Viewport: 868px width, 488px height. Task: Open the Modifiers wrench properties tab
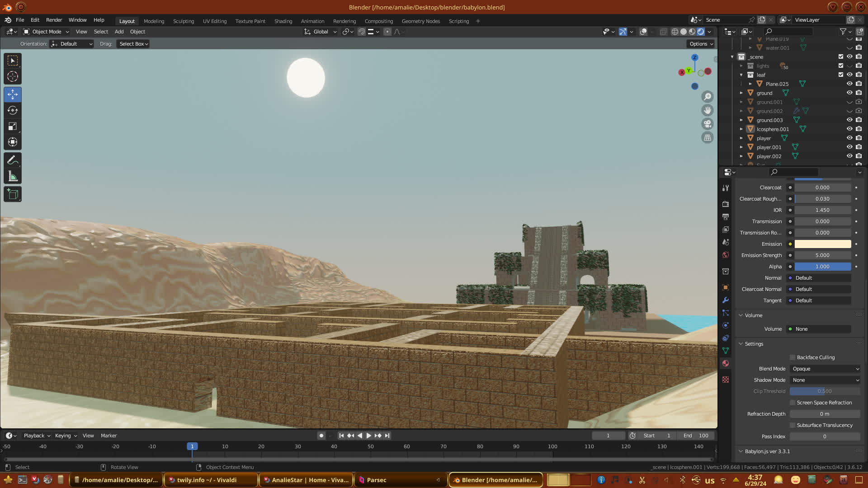click(726, 300)
